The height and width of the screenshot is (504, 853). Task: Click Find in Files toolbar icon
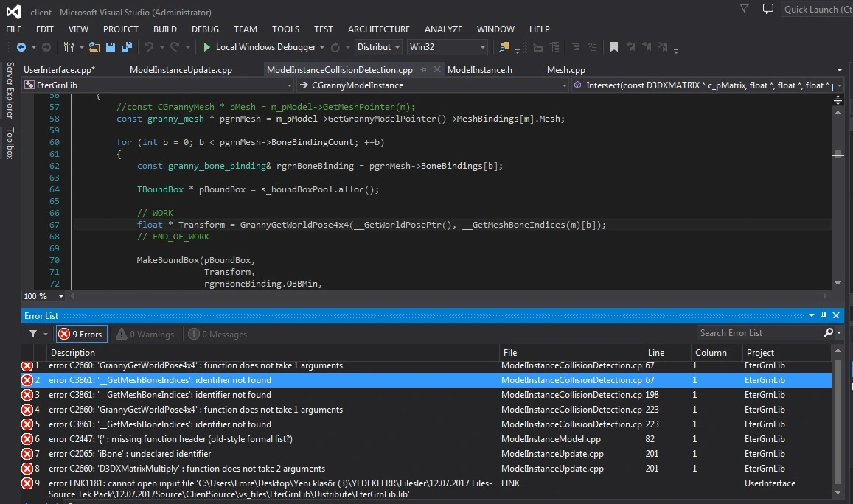pyautogui.click(x=504, y=47)
